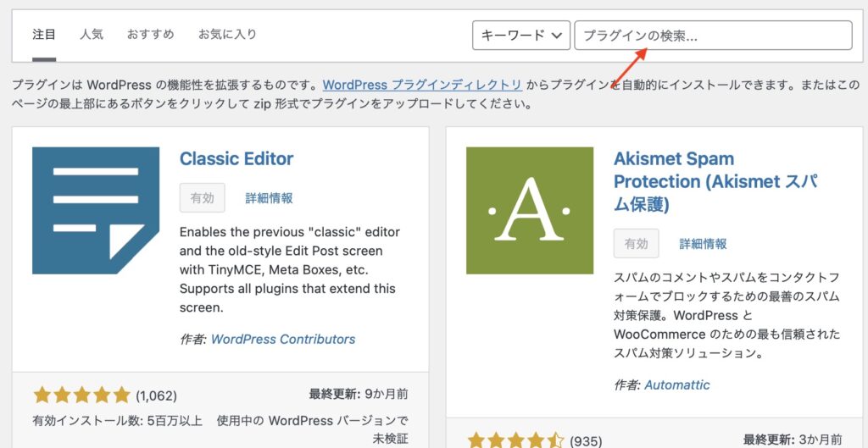Screen dimensions: 868x448
Task: Click the Classic Editor description text
Action: (x=290, y=269)
